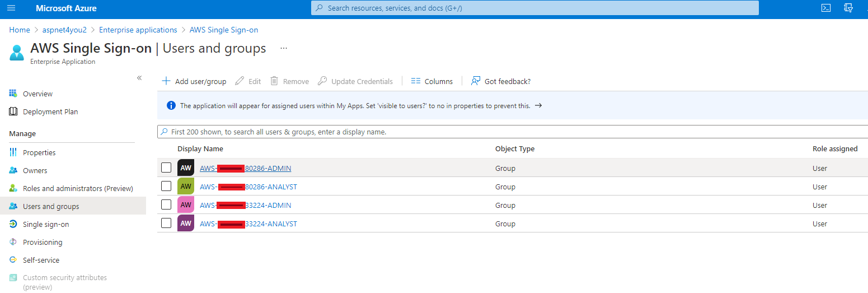Click the info icon in the banner
Viewport: 868px width, 293px height.
[x=171, y=105]
